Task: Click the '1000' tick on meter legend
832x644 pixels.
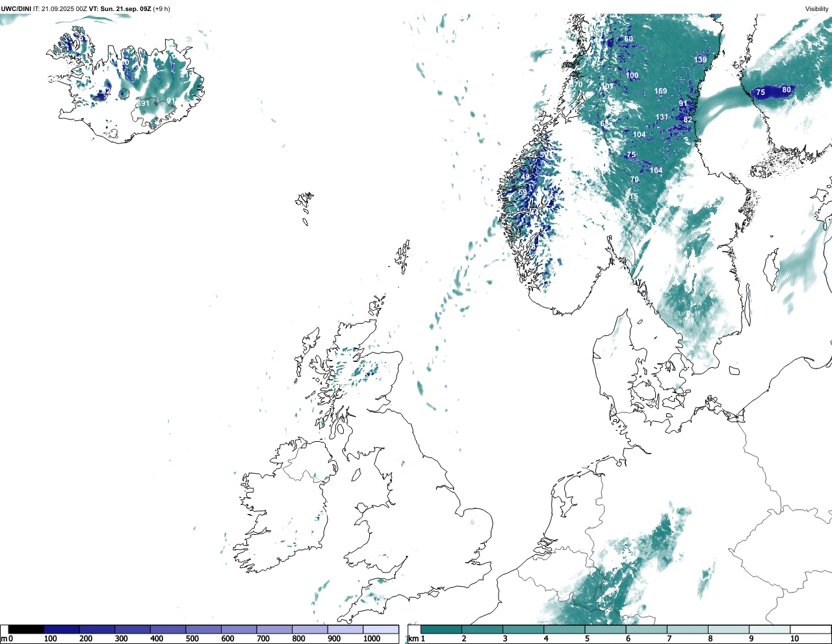Action: coord(372,639)
